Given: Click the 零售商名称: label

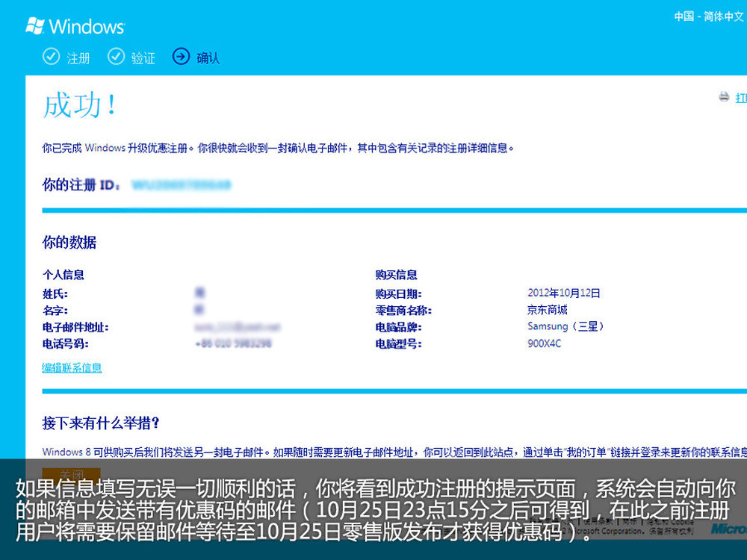Looking at the screenshot, I should click(x=403, y=311).
